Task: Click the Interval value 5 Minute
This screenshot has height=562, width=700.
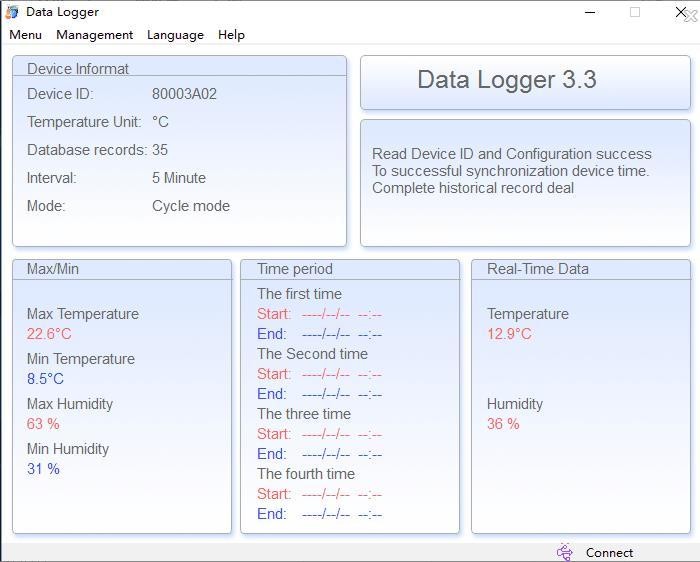Action: click(179, 178)
